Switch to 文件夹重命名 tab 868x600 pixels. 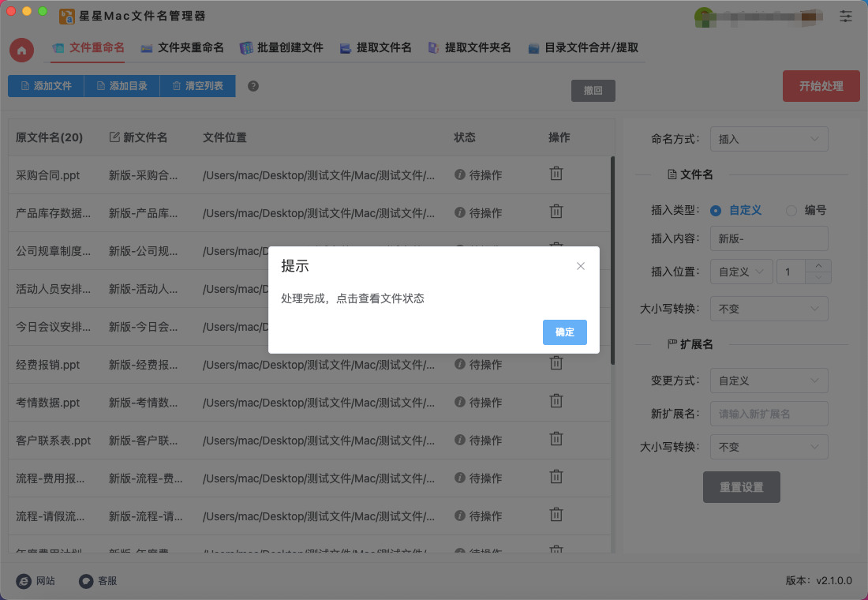(x=182, y=48)
